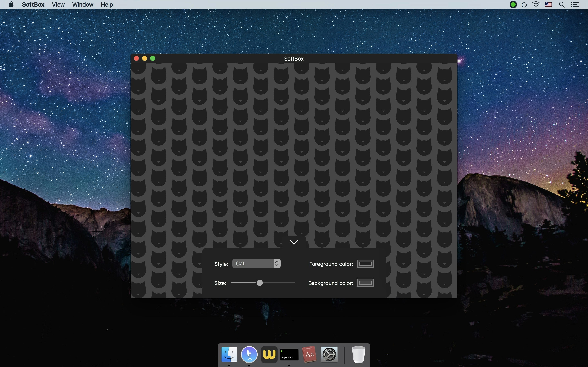Open Spotlight search magnifier
588x367 pixels.
point(562,5)
